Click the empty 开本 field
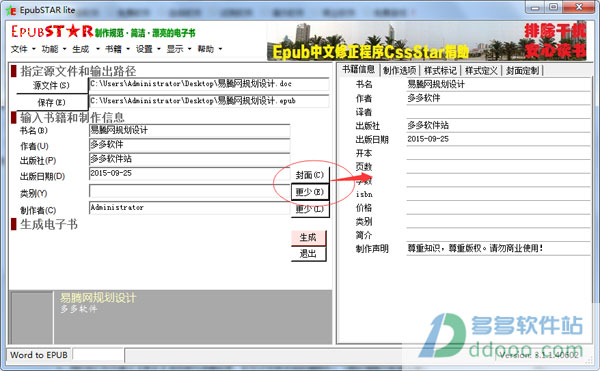Viewport: 600px width, 371px height. coord(498,153)
